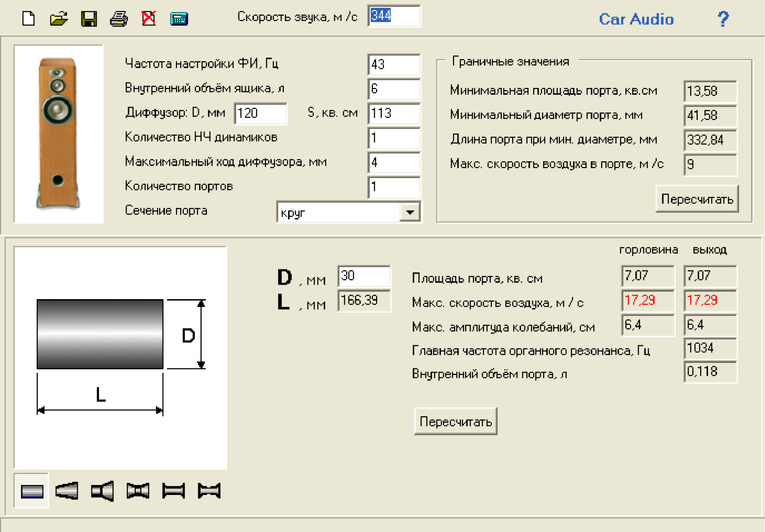This screenshot has height=532, width=765.
Task: Choose the hourglass double-flared port shape
Action: [138, 491]
